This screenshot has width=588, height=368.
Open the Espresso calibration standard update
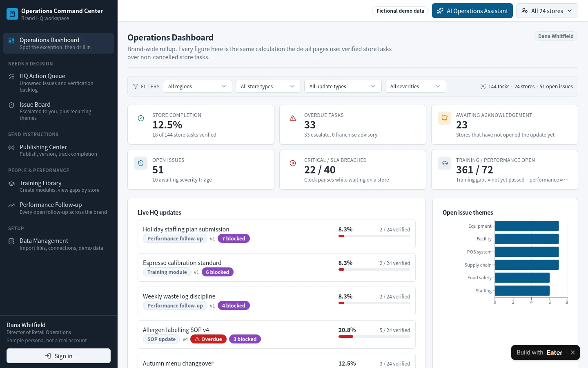pos(276,267)
